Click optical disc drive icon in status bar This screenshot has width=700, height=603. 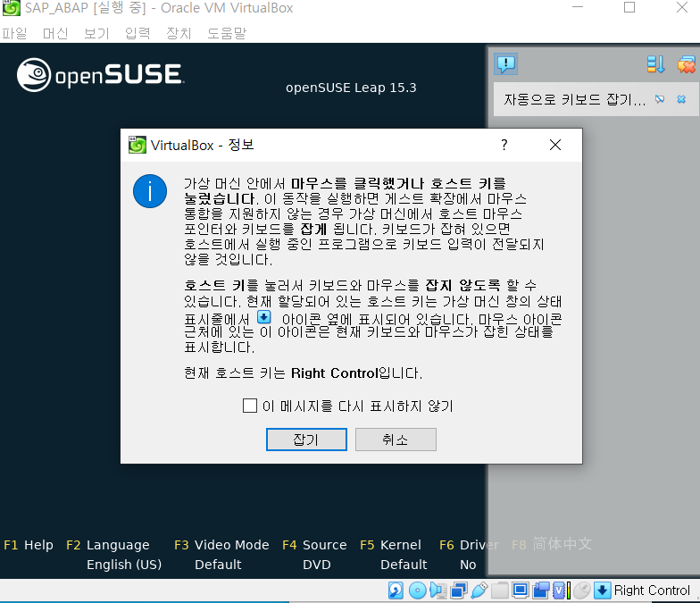pyautogui.click(x=418, y=590)
